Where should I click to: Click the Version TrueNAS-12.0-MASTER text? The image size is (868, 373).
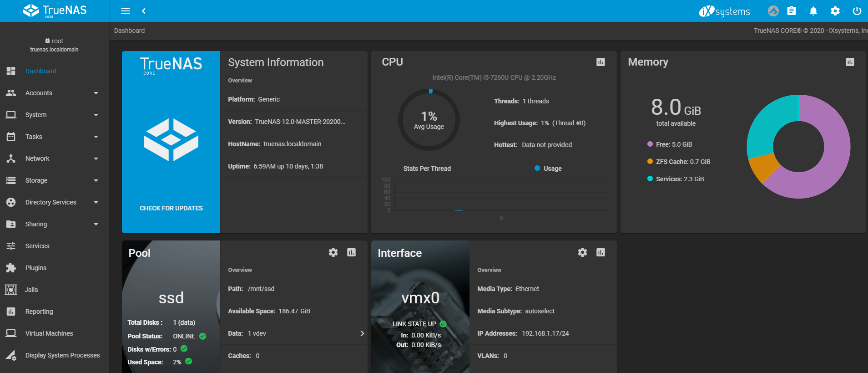287,122
